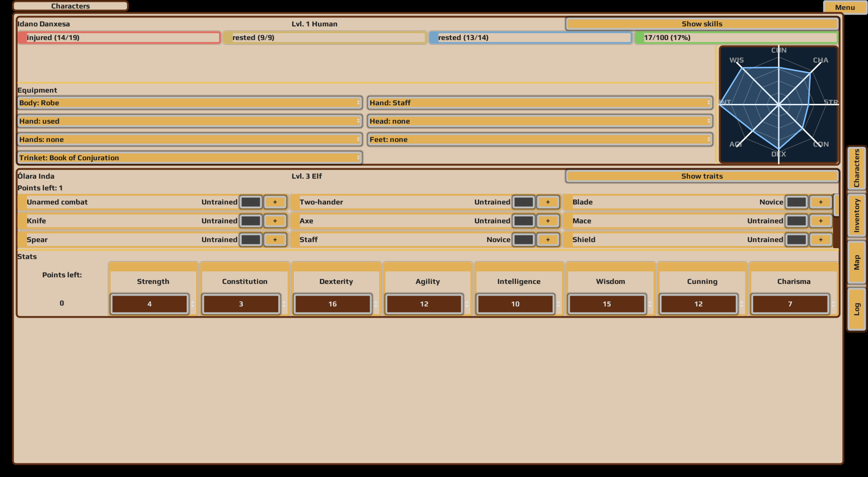Increase the Staff skill level
This screenshot has width=868, height=477.
point(548,240)
